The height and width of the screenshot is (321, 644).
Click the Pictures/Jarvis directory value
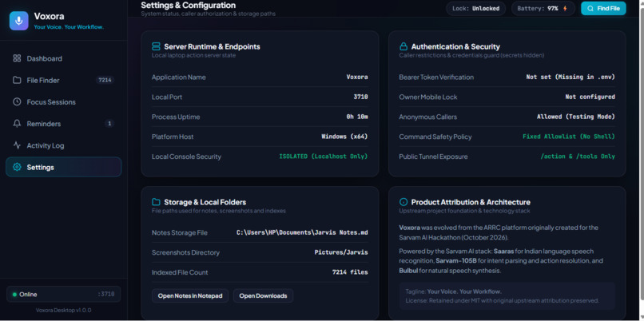point(341,252)
